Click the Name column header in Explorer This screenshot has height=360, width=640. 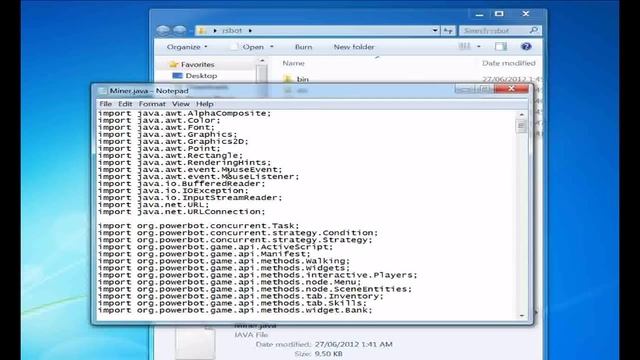point(293,63)
